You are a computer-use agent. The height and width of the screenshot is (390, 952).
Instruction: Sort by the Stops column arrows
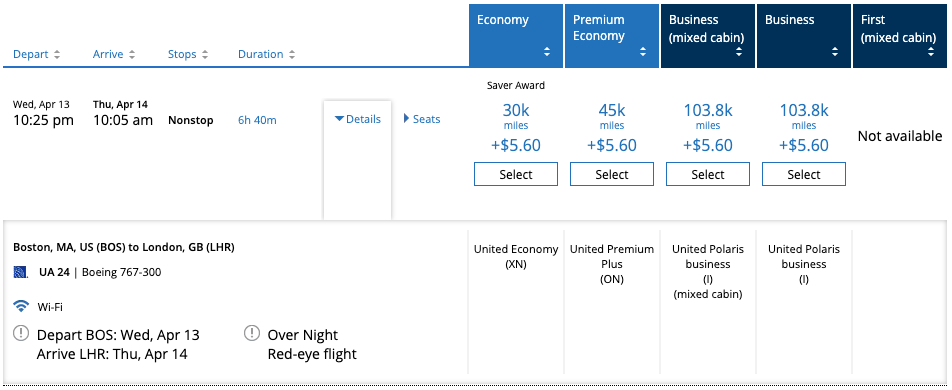[205, 54]
